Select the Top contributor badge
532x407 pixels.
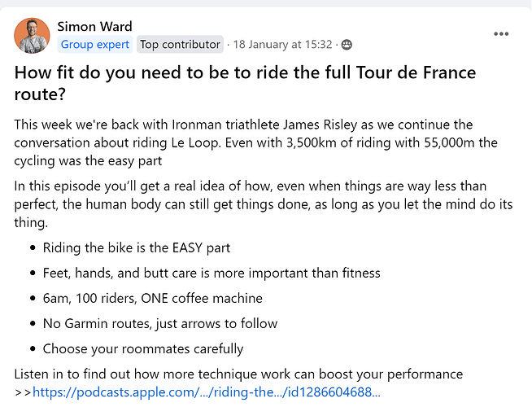[180, 45]
